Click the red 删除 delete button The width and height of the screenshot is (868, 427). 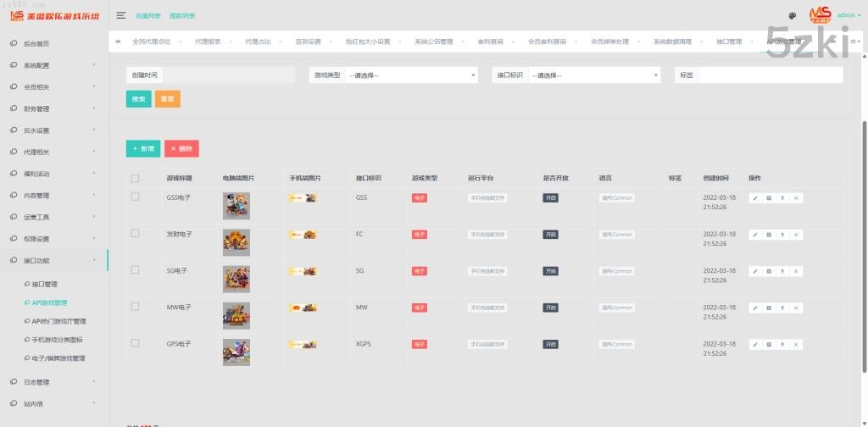pos(181,148)
